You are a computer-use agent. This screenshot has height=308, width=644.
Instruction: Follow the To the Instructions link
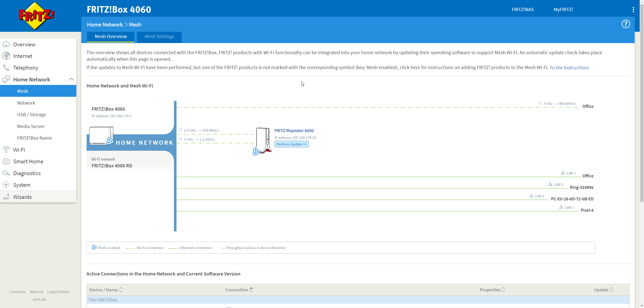tap(569, 68)
